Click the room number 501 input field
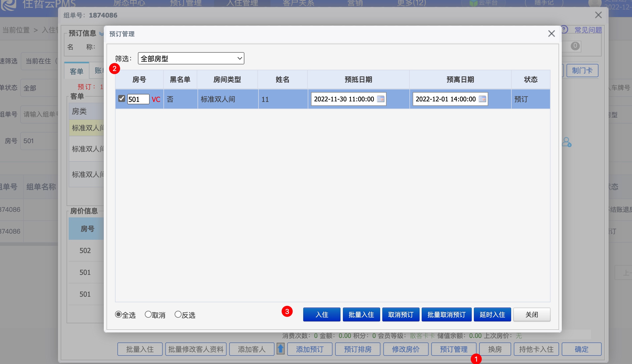The width and height of the screenshot is (632, 364). [138, 99]
